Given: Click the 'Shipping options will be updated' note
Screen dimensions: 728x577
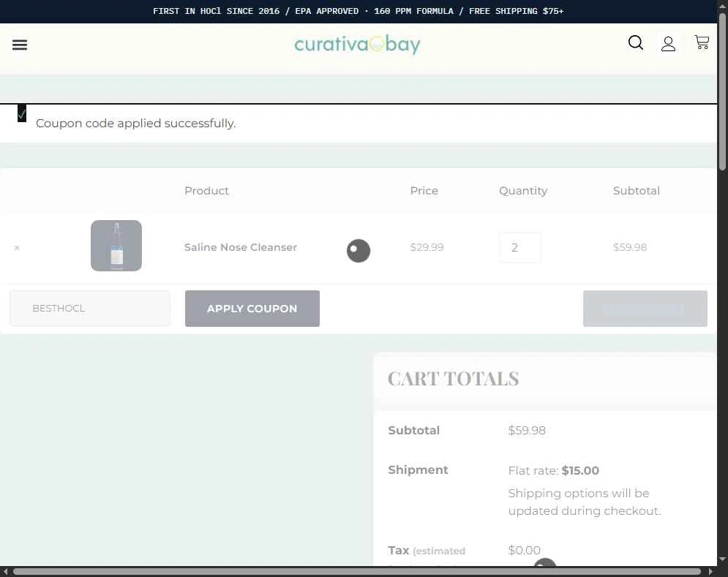Looking at the screenshot, I should tap(584, 502).
